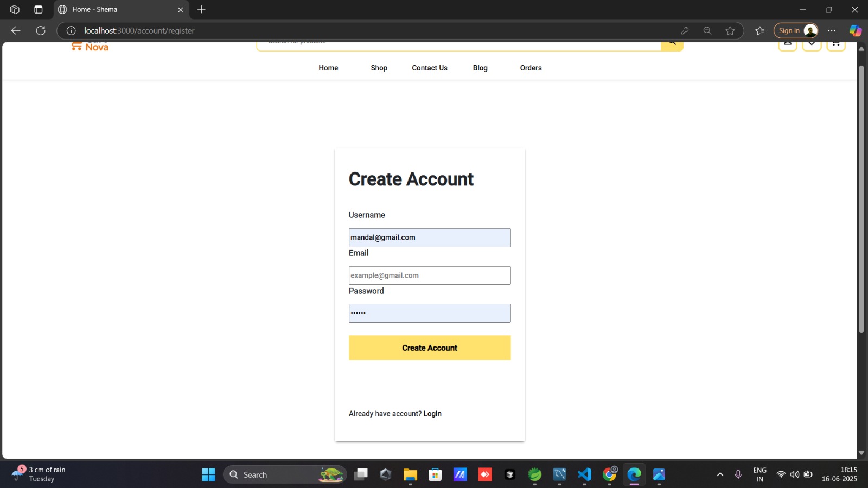Click the taskbar Search box
The height and width of the screenshot is (488, 868).
tap(285, 475)
